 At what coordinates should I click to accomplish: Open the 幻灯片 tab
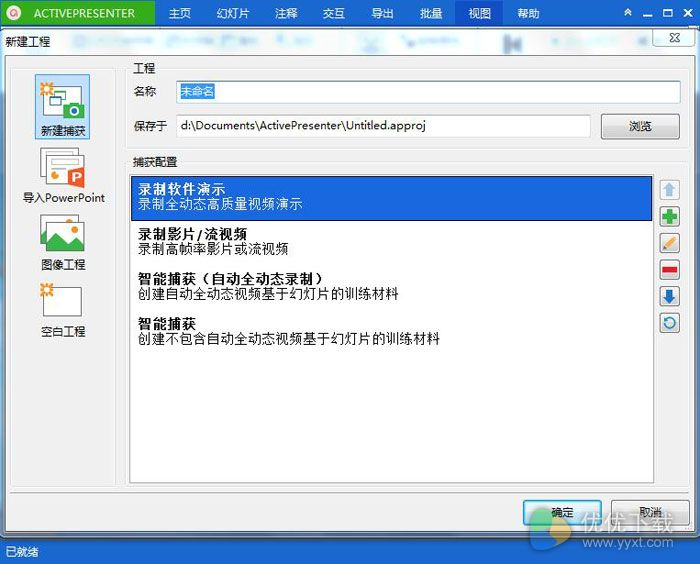[x=233, y=13]
